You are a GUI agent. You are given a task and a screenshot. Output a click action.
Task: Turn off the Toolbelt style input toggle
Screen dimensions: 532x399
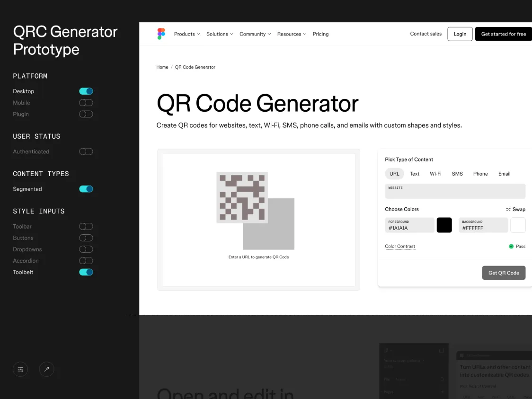tap(86, 272)
